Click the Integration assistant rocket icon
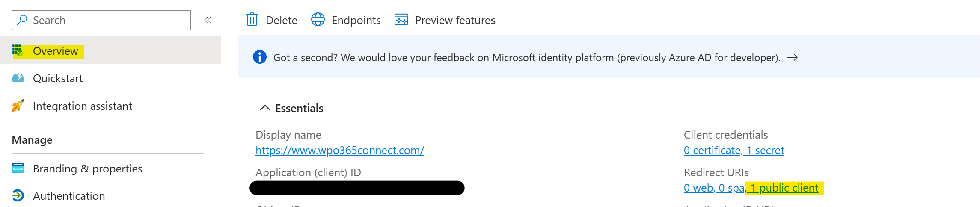Image resolution: width=980 pixels, height=207 pixels. (18, 106)
